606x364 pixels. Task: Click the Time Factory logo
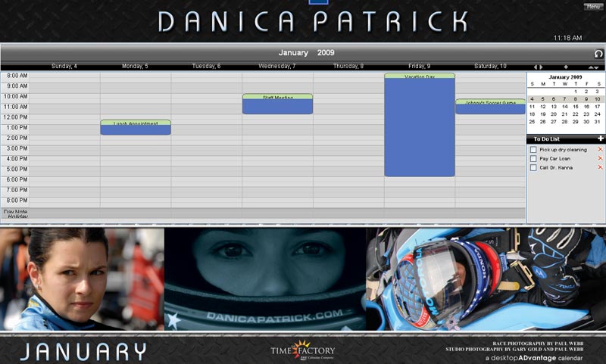302,350
